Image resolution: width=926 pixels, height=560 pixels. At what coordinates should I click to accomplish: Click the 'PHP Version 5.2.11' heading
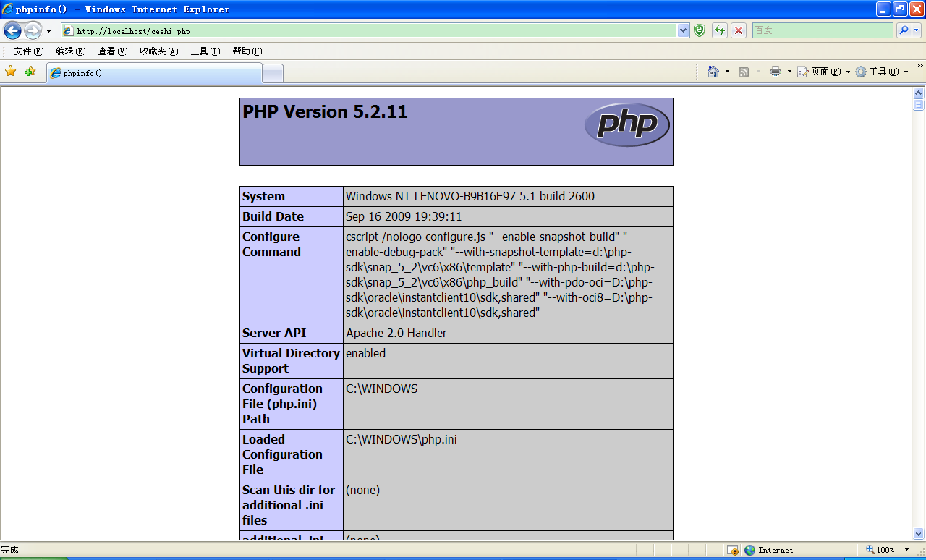coord(325,111)
